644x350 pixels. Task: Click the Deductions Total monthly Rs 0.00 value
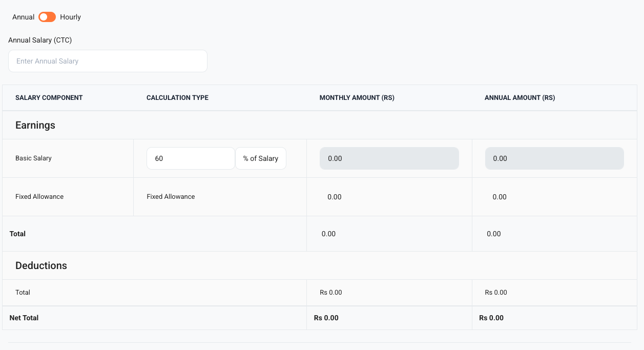pyautogui.click(x=330, y=293)
